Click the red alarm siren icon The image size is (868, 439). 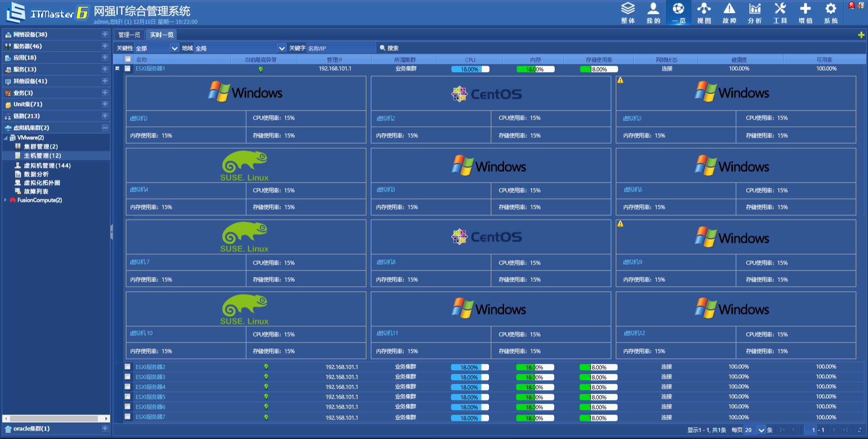851,5
